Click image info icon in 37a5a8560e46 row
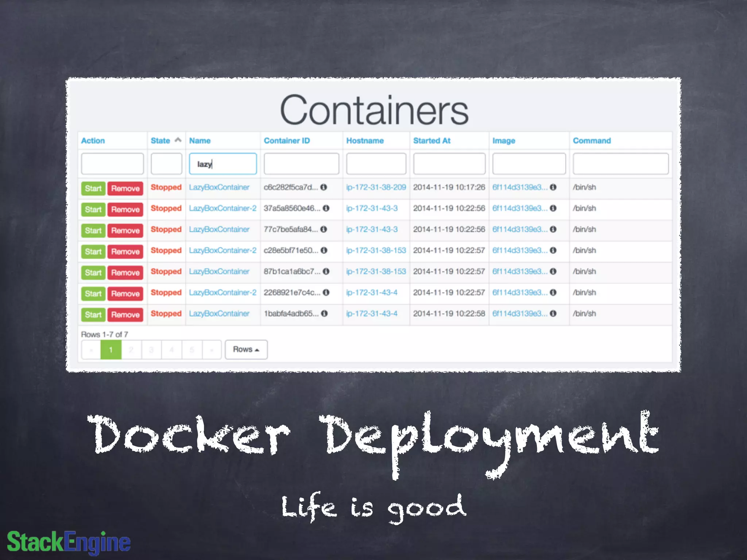Viewport: 747px width, 560px height. (553, 208)
